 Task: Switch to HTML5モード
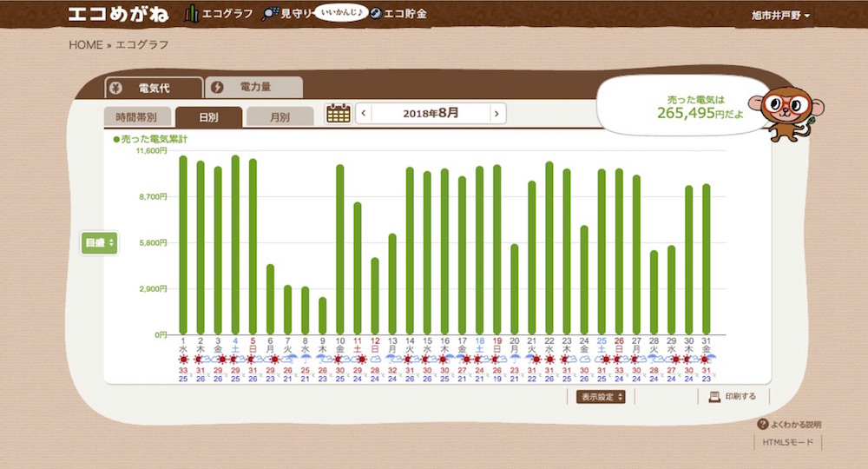coord(790,442)
